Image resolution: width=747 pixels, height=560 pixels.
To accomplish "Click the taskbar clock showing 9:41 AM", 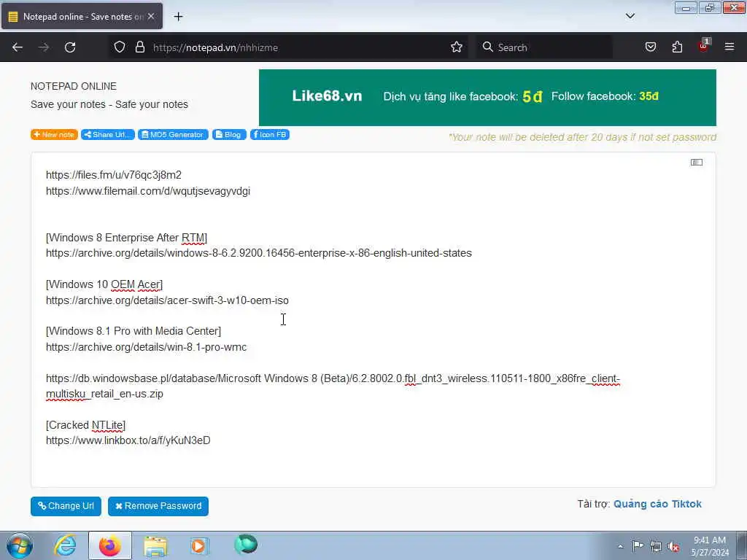I will pos(710,546).
